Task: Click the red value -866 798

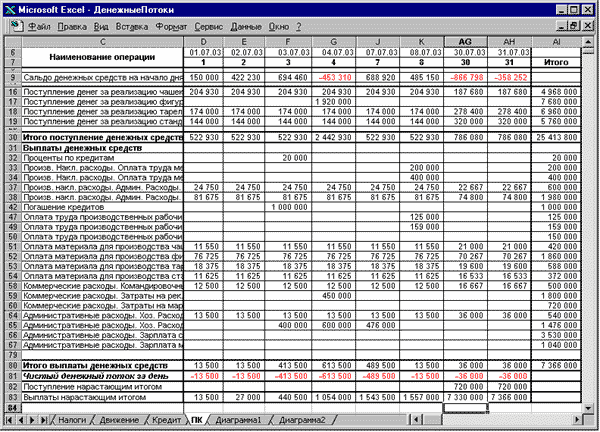Action: tap(466, 78)
